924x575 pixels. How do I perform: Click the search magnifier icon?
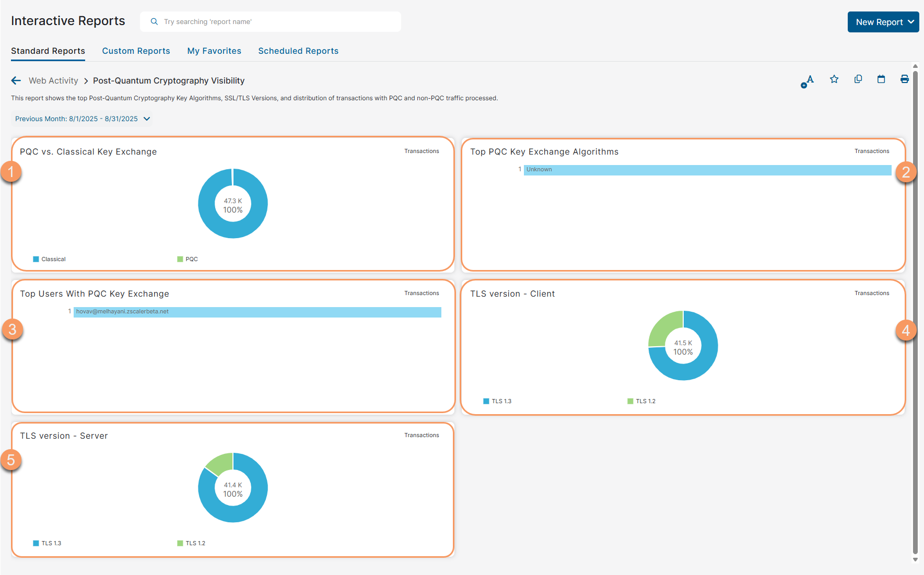pos(154,22)
